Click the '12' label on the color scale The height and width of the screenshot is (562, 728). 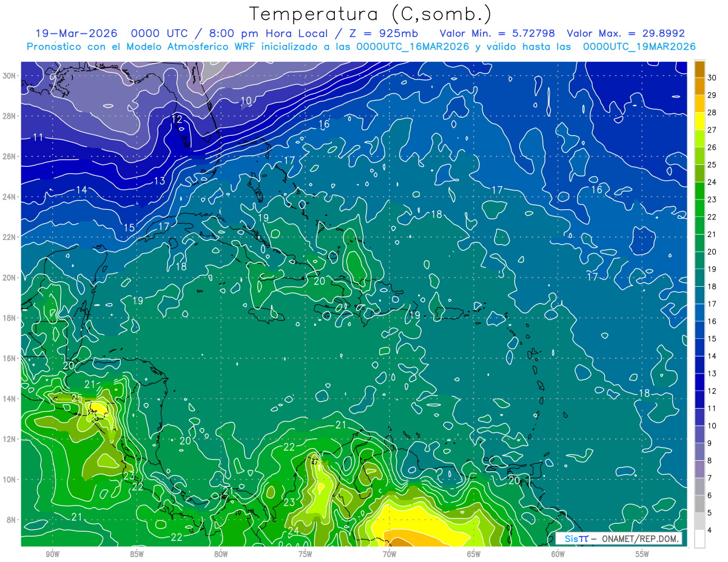tap(712, 391)
